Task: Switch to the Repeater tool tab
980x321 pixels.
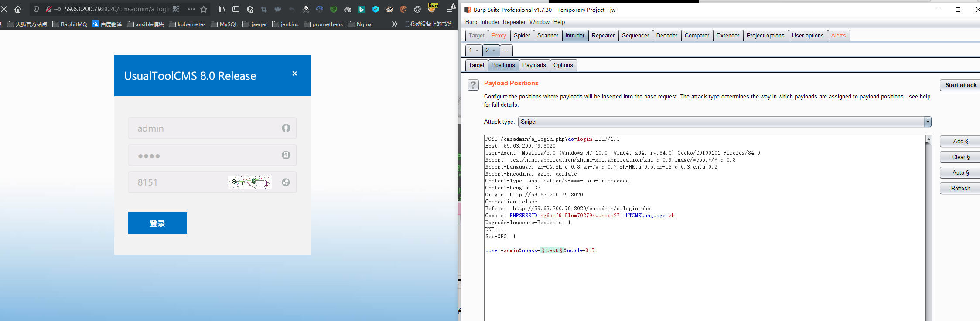Action: pos(603,35)
